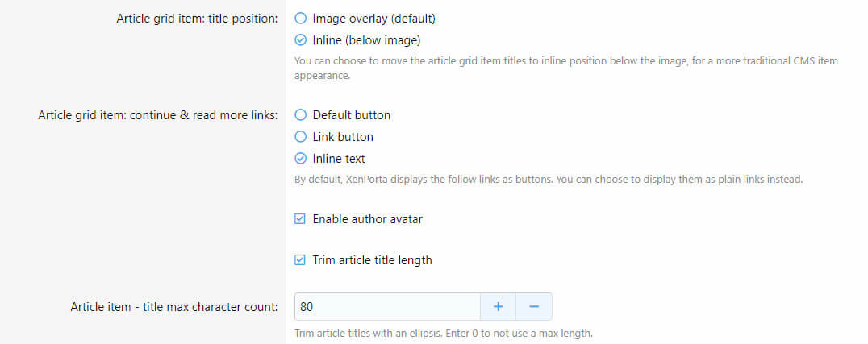Decrease title character count with minus icon
Screen dimensions: 868x344
click(533, 307)
